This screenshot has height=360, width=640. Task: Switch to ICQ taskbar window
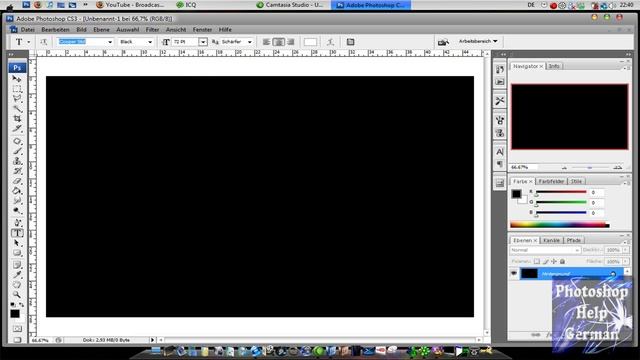[187, 5]
